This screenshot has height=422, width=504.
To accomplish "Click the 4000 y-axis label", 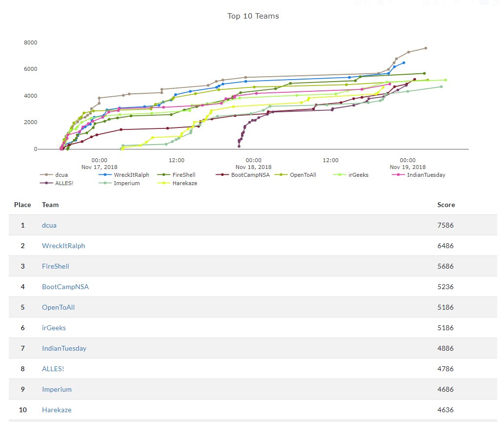I will click(30, 96).
